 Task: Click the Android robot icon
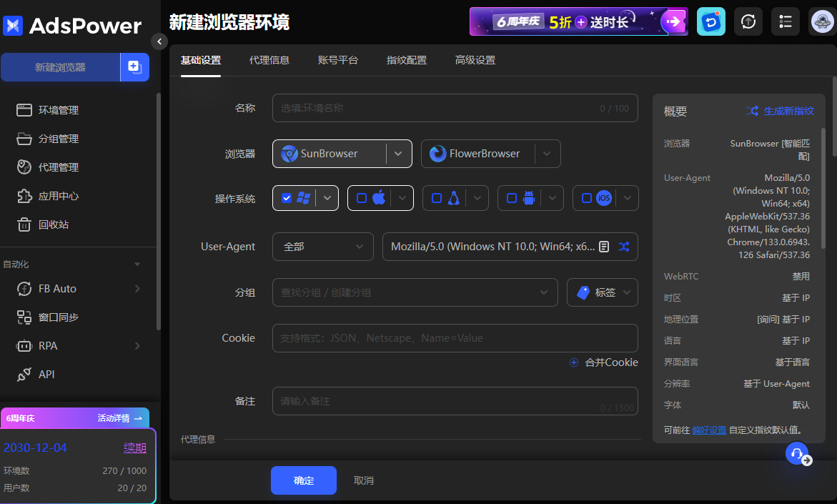[528, 198]
